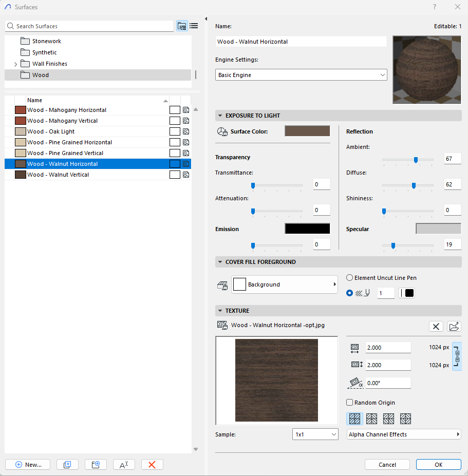This screenshot has width=468, height=476.
Task: Switch to folder tree view icon
Action: pos(182,26)
